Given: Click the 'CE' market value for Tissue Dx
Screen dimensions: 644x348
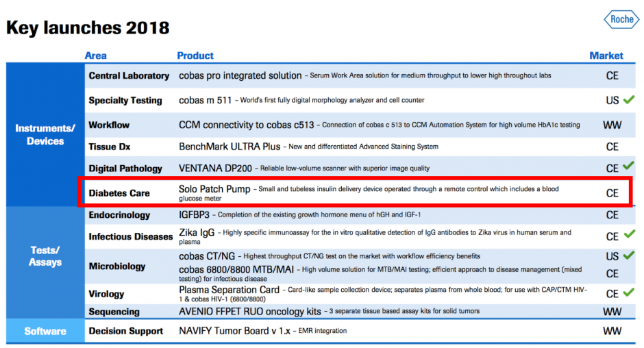Looking at the screenshot, I should [612, 147].
